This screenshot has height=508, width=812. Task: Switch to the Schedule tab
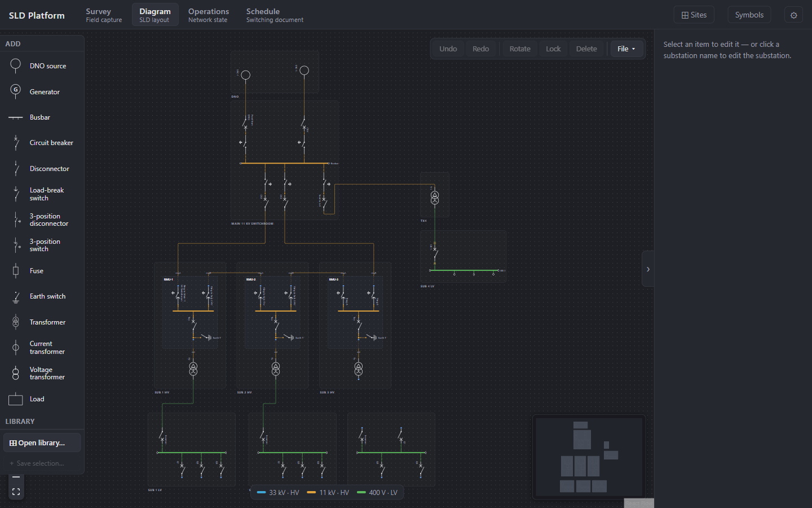[275, 15]
